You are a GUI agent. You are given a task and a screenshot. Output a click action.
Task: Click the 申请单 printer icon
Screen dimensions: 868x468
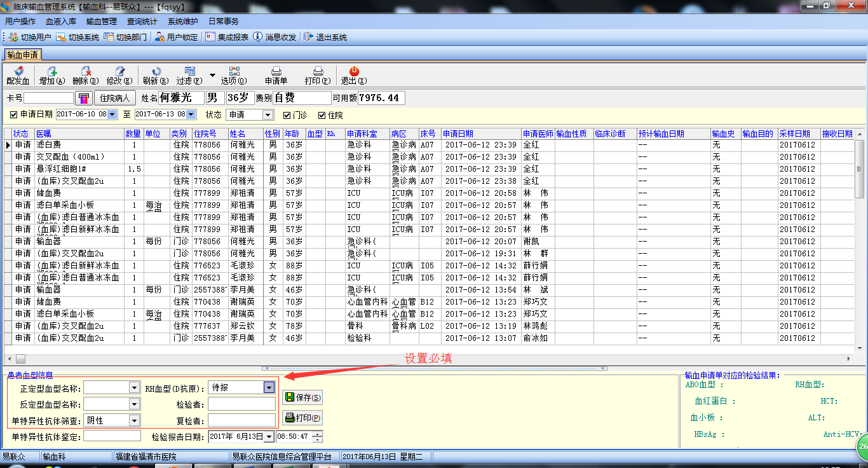pyautogui.click(x=276, y=71)
